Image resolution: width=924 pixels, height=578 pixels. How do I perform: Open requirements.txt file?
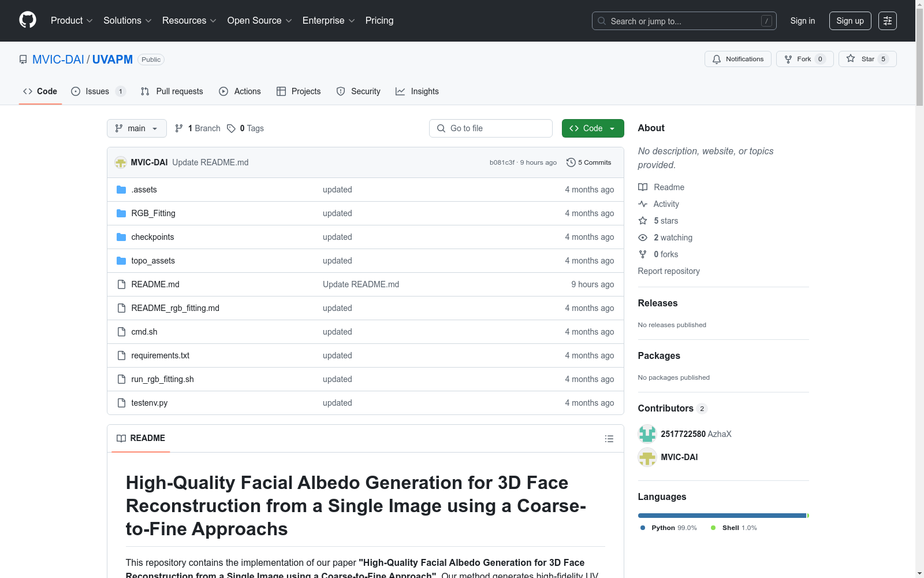click(x=160, y=355)
